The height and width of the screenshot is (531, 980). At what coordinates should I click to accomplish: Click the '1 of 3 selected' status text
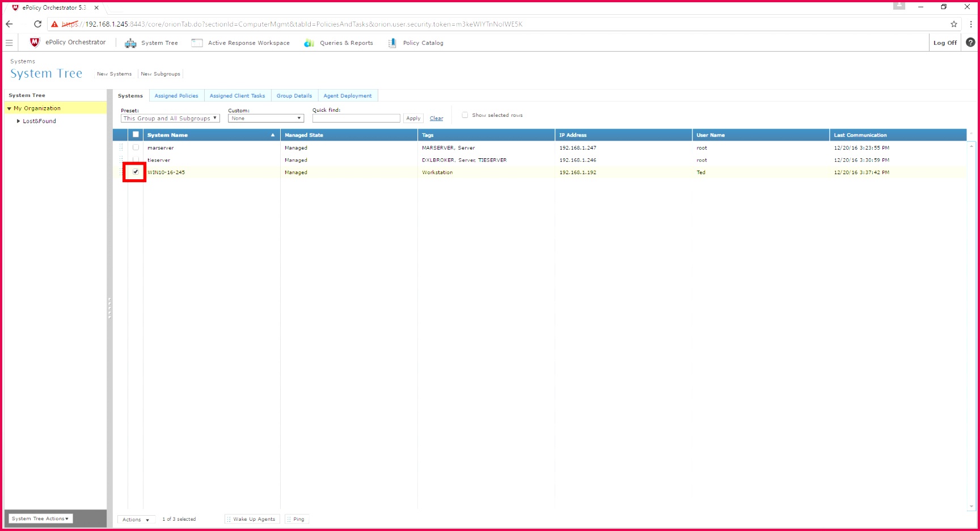click(179, 519)
